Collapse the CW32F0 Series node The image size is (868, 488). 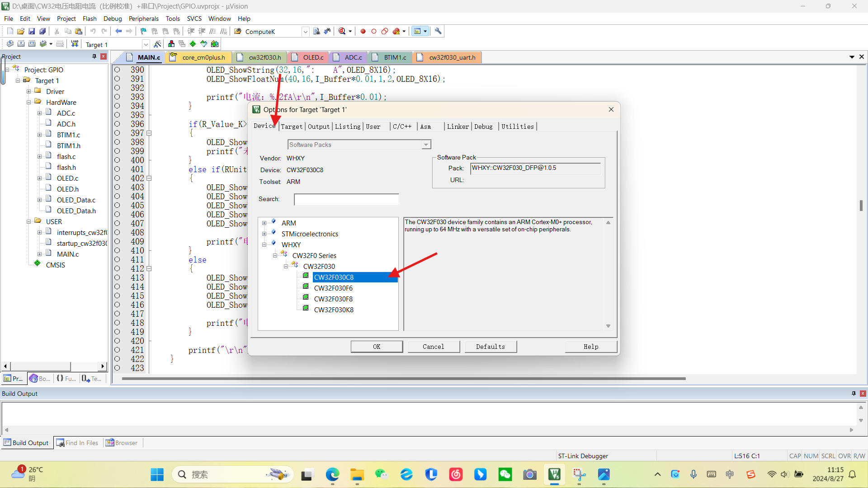pos(275,256)
